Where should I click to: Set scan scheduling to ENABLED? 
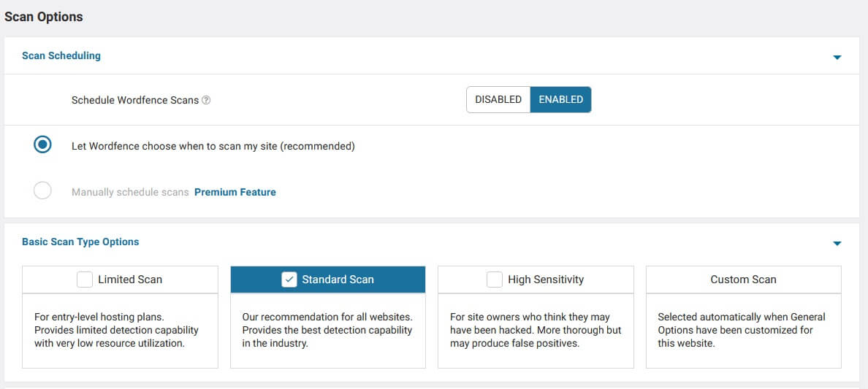561,99
